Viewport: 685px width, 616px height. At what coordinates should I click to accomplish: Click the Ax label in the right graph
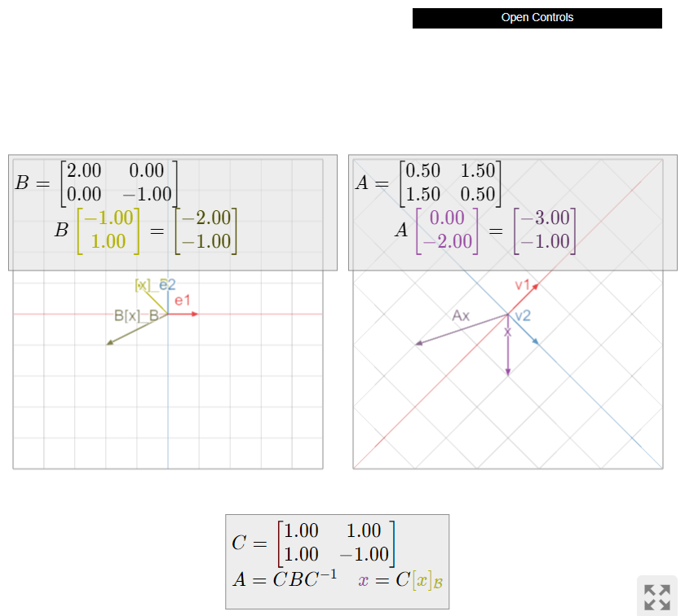(461, 315)
